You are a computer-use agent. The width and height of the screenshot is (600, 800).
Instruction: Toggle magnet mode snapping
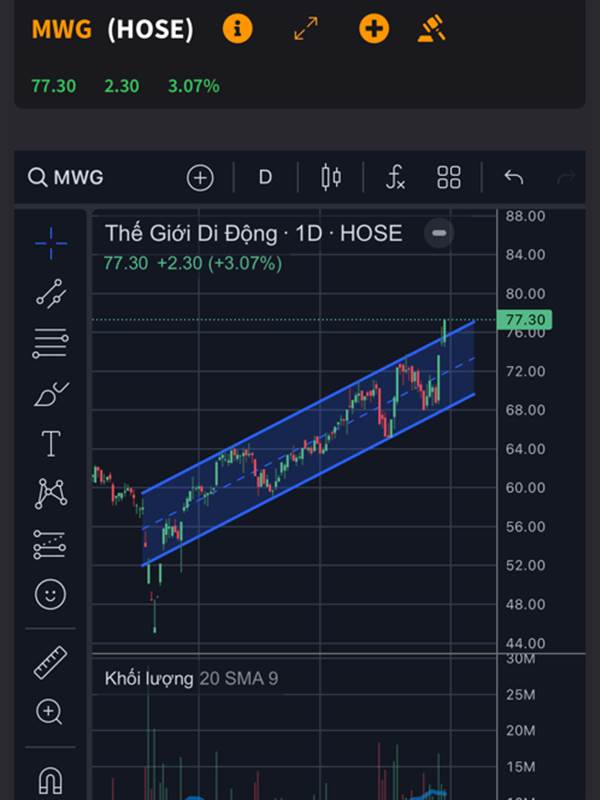point(51,780)
